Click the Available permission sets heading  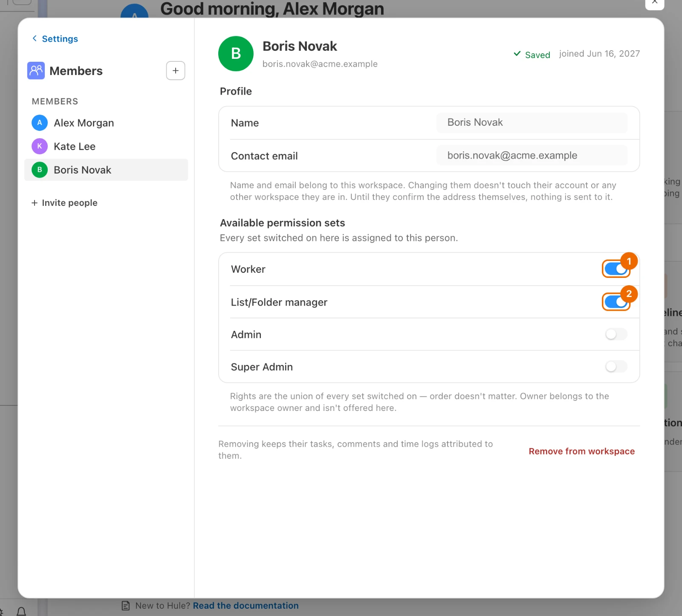[282, 223]
